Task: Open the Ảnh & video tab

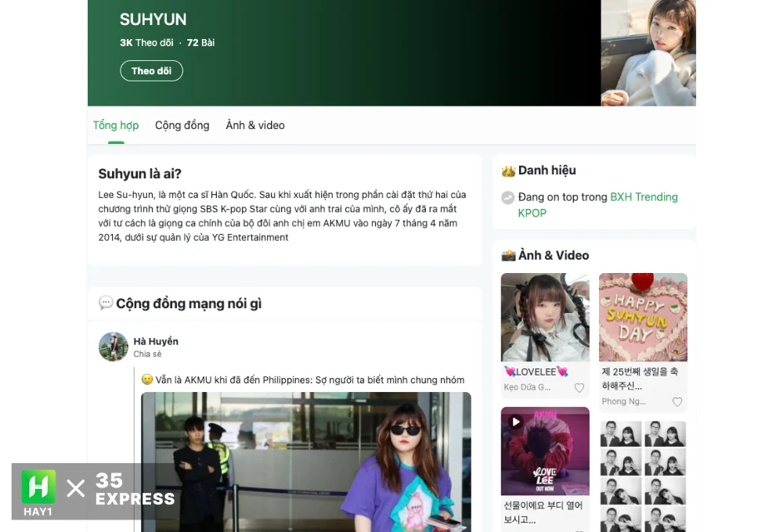Action: point(255,125)
